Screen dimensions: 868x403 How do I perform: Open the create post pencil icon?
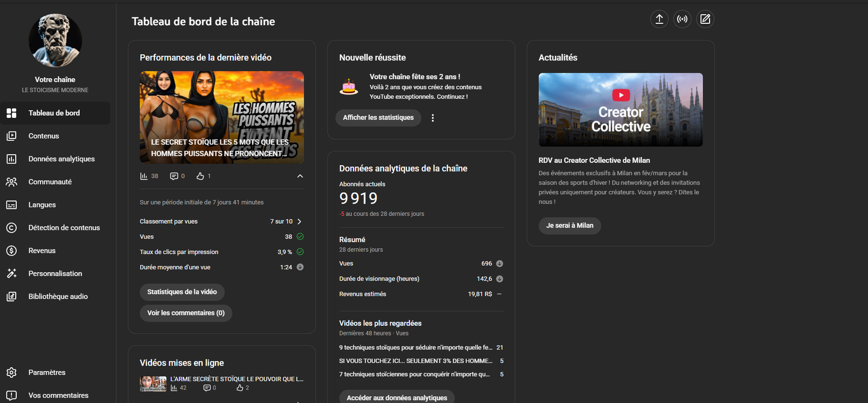click(705, 19)
